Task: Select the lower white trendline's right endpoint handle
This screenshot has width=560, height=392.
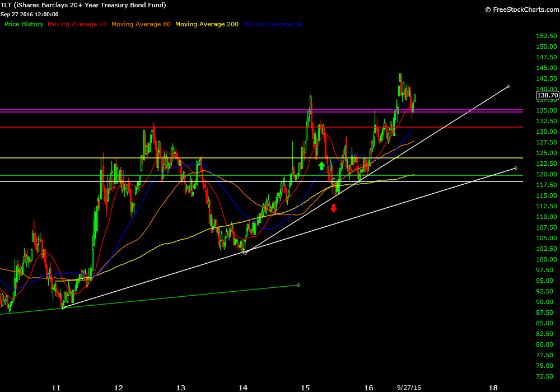Action: [515, 167]
